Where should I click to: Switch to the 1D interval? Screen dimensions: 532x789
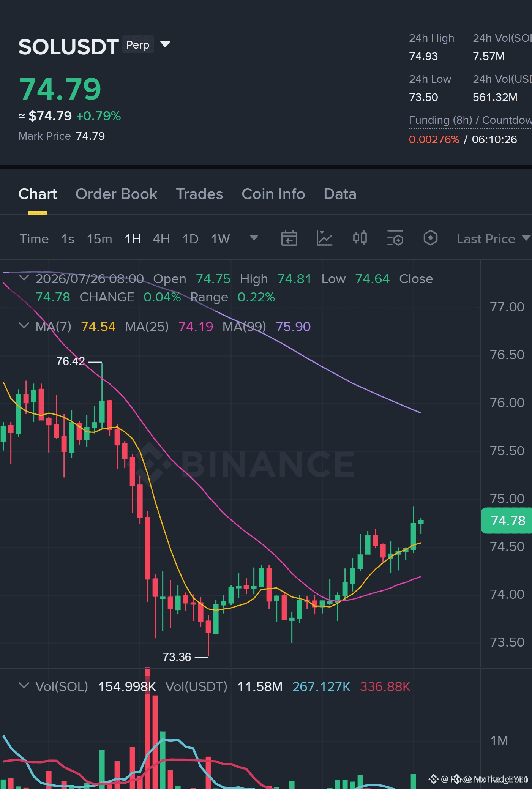(190, 239)
